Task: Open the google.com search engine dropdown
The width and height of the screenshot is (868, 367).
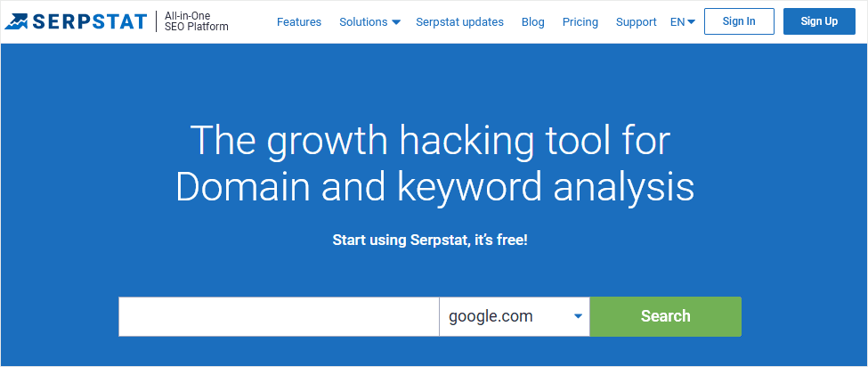Action: tap(514, 316)
